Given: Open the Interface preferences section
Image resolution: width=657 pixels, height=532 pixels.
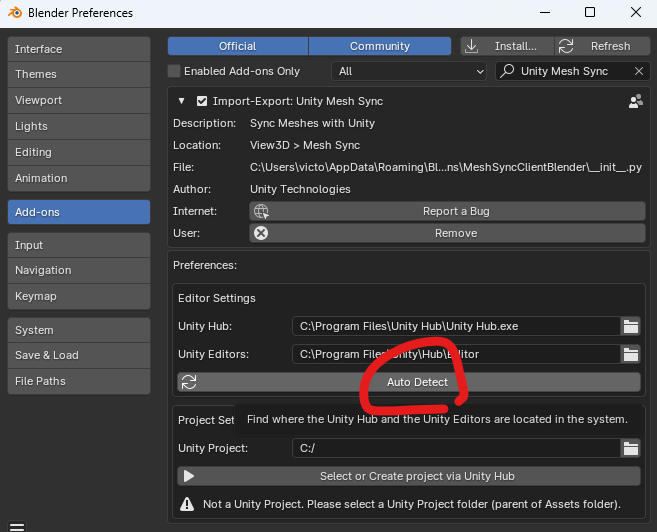Looking at the screenshot, I should 79,49.
